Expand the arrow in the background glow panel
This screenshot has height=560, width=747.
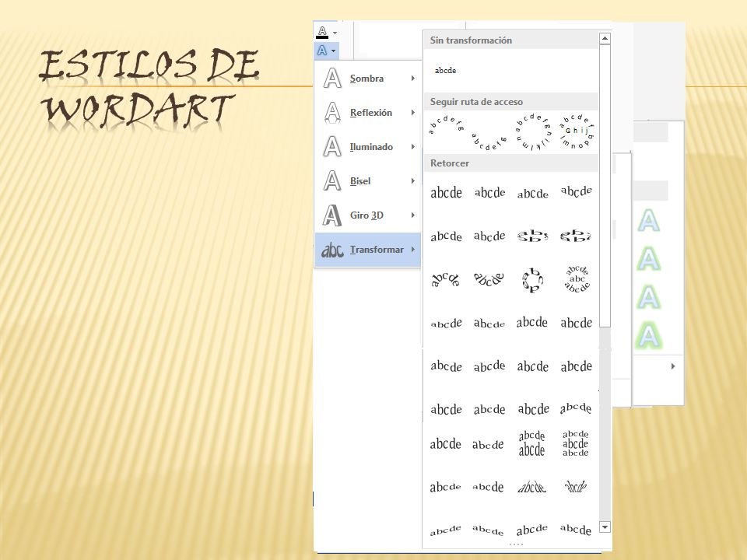tap(672, 366)
